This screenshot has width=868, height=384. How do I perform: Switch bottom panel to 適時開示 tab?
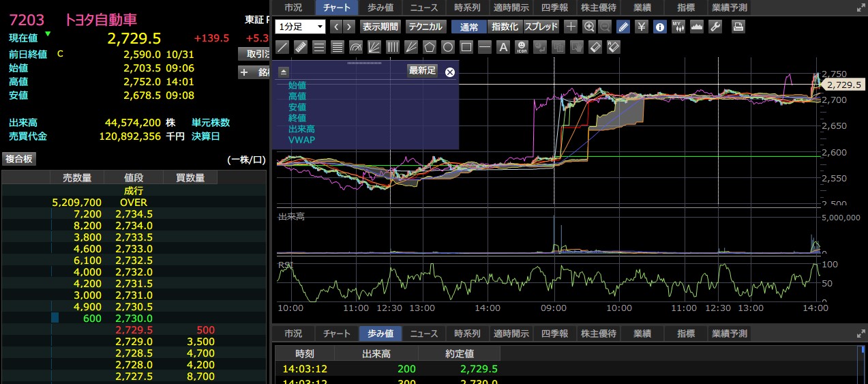(511, 334)
